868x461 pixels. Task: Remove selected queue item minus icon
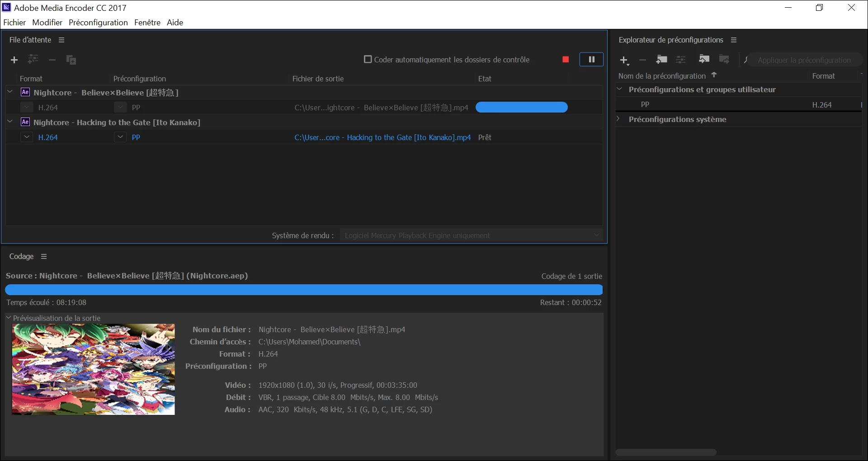52,60
